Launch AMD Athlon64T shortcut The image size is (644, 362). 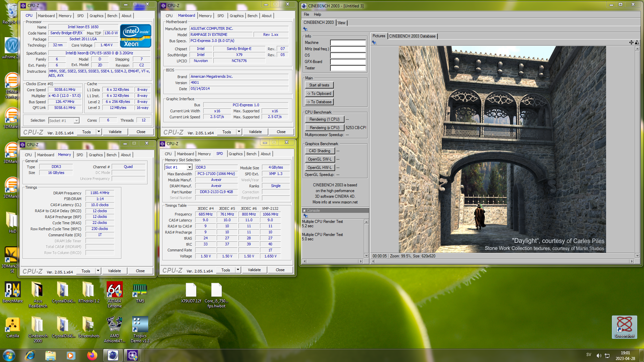pos(114,329)
